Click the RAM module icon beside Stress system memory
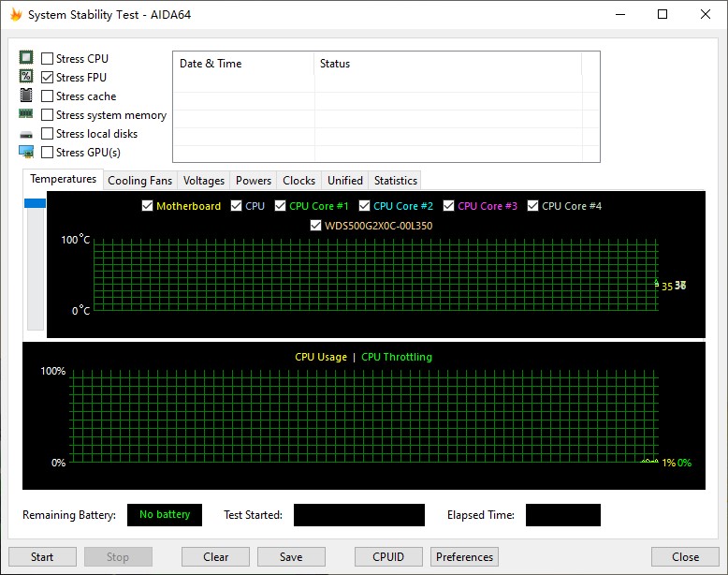Screen dimensions: 728x575 click(26, 113)
